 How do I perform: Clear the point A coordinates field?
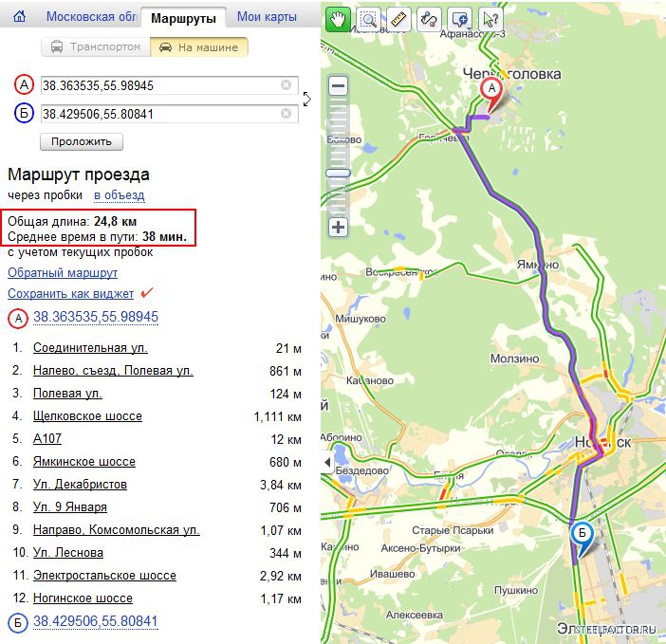tap(286, 85)
